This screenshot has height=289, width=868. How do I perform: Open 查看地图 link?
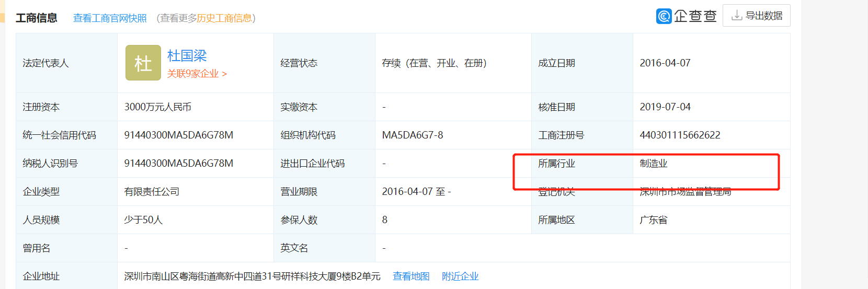[x=411, y=276]
